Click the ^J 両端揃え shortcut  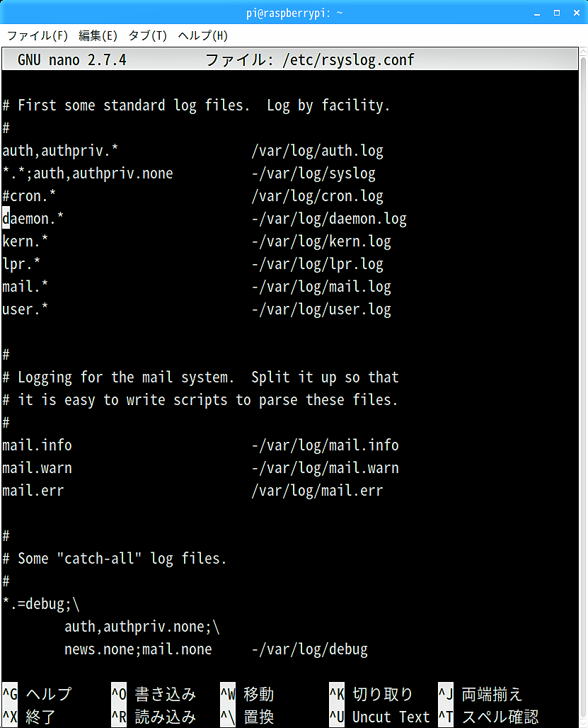coord(480,694)
